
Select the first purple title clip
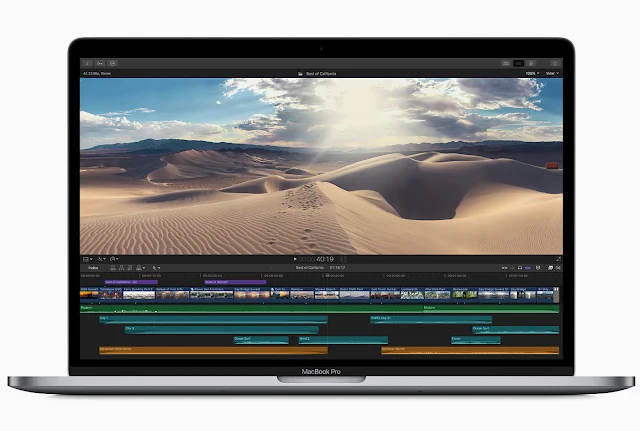(x=131, y=282)
